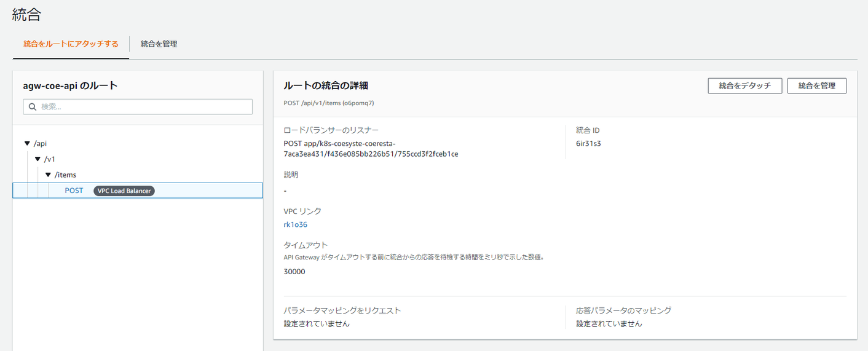Viewport: 868px width, 351px height.
Task: Collapse the /items tree node triangle
Action: click(48, 175)
